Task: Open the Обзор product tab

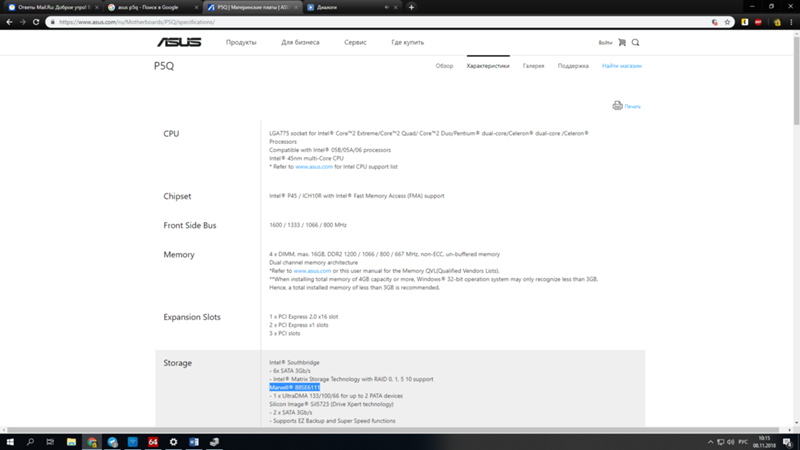Action: [444, 66]
